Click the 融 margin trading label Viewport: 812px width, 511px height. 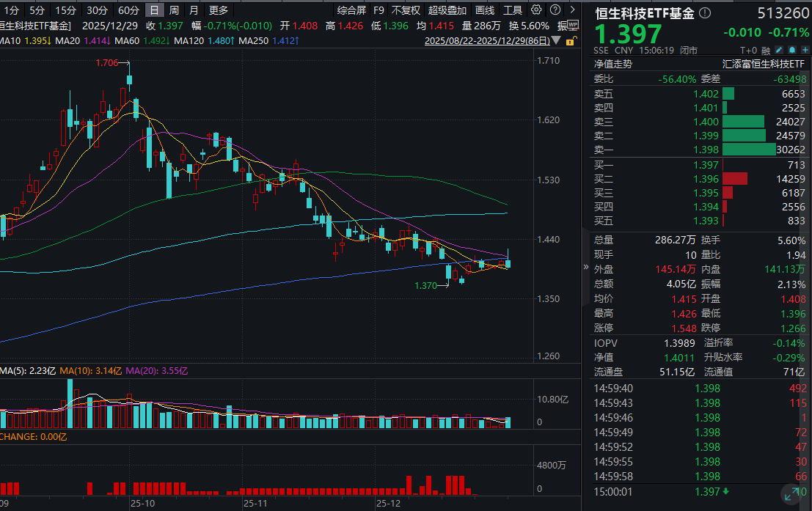pos(766,51)
